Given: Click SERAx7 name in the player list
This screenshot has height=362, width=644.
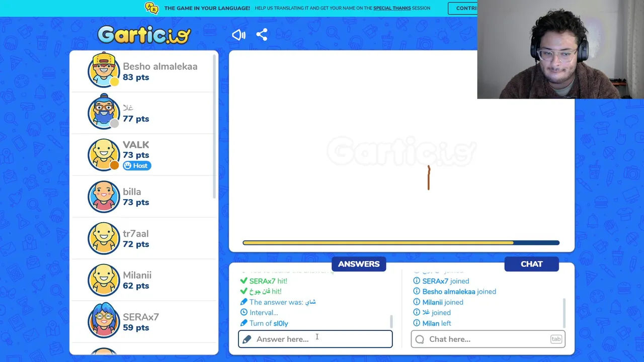Looking at the screenshot, I should [141, 317].
